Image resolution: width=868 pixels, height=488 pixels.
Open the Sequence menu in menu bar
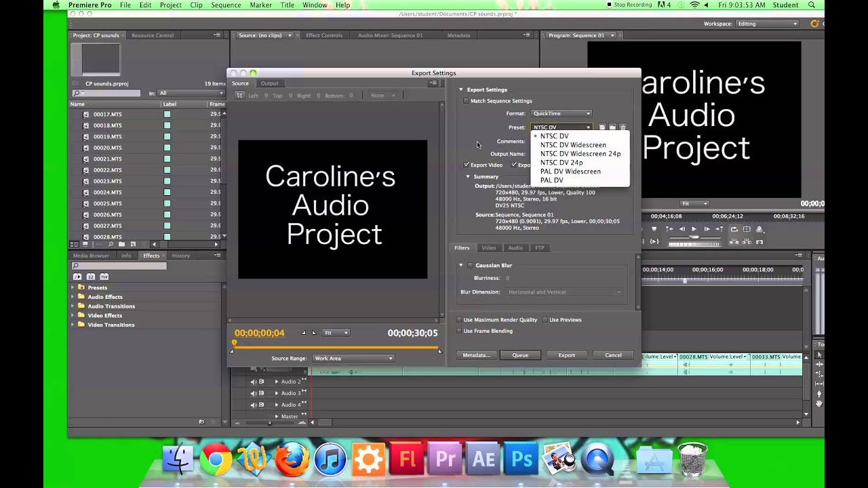[x=226, y=5]
